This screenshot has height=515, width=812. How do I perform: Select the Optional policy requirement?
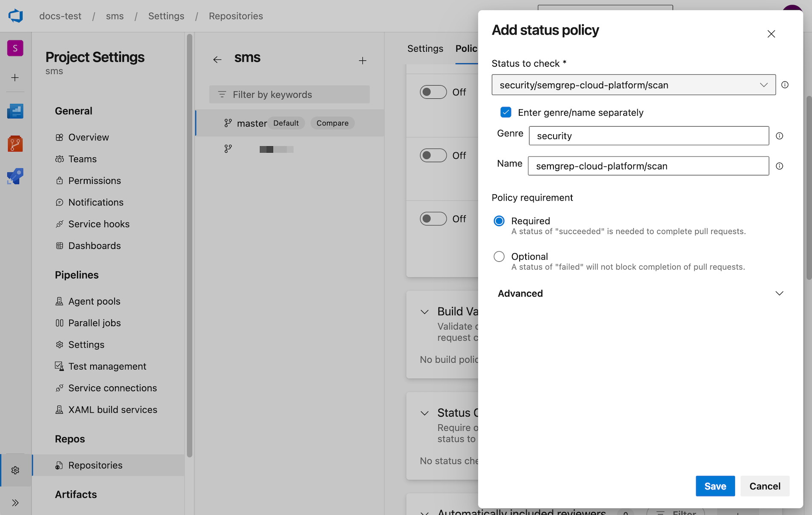499,256
